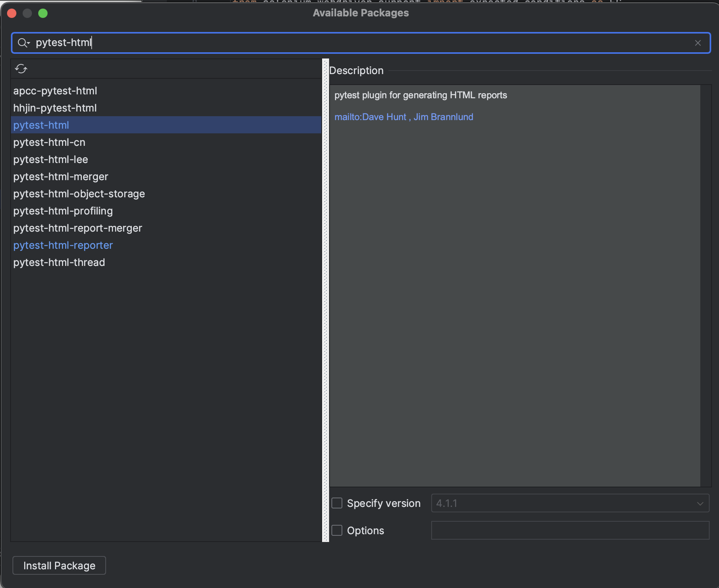Select pytest-html-profiling package

[166, 211]
